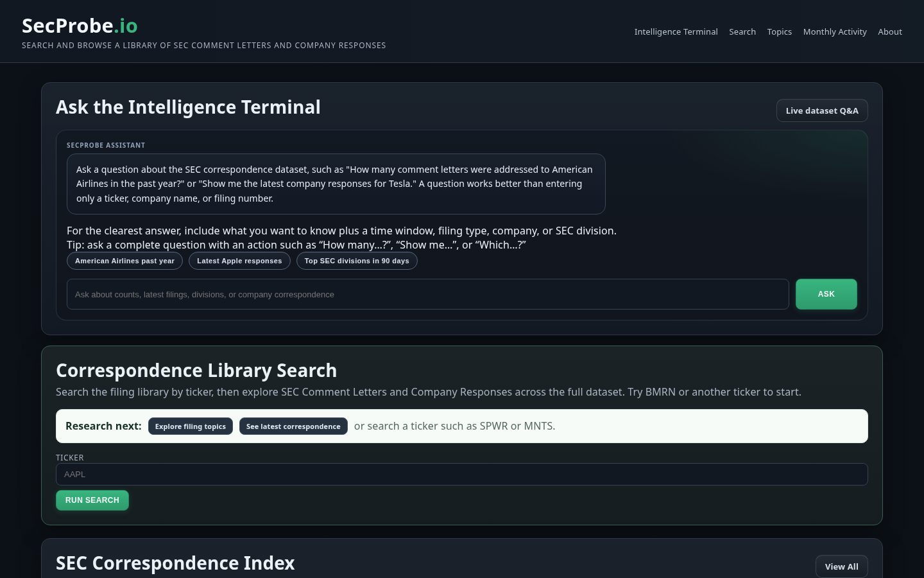Viewport: 924px width, 578px height.
Task: Open the Search nav link
Action: pyautogui.click(x=742, y=31)
